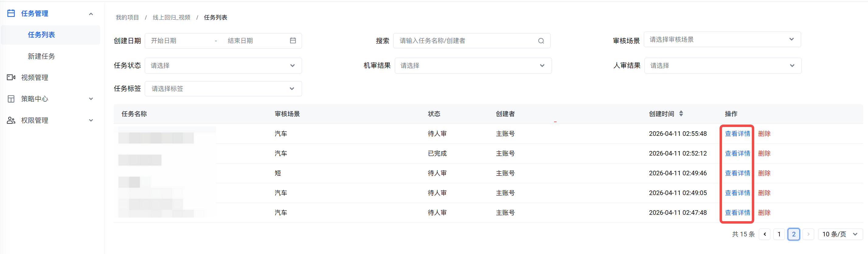Sort by 创建时间 using sort arrows
Screen dimensions: 868x254
pyautogui.click(x=681, y=114)
